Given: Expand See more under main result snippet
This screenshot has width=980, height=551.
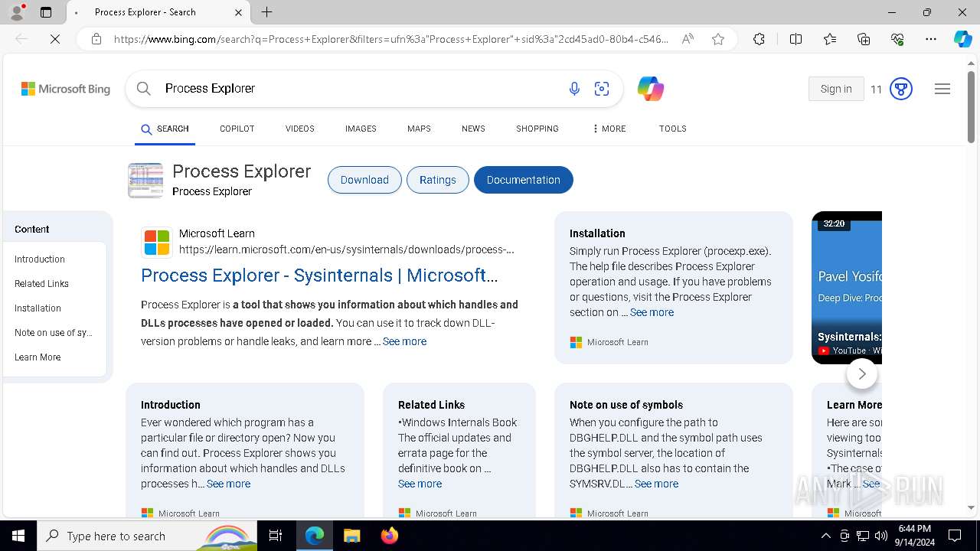Looking at the screenshot, I should point(404,341).
